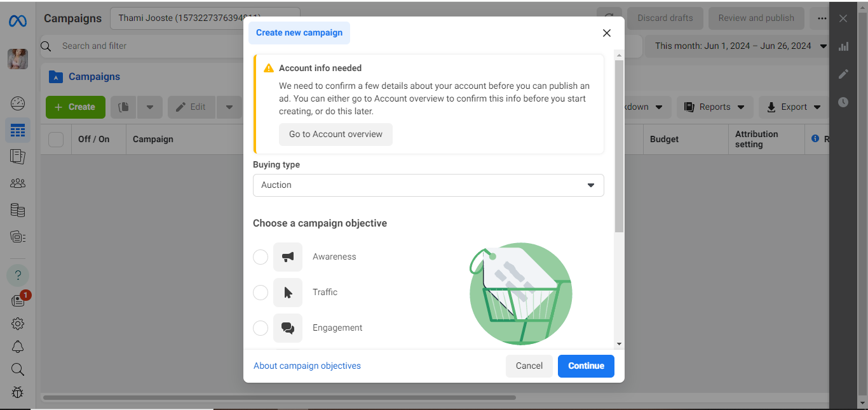Viewport: 868px width, 410px height.
Task: Click the horizontal scrollbar below the table
Action: (x=280, y=398)
